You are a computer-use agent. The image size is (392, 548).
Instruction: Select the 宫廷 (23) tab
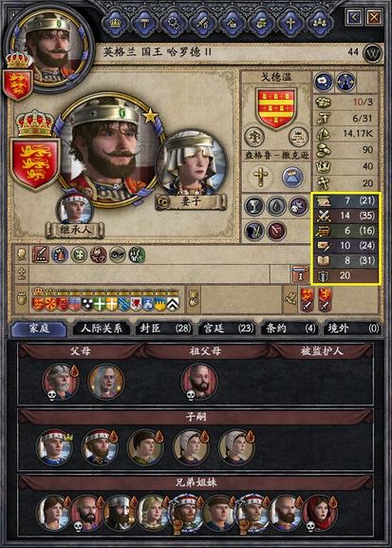(227, 329)
